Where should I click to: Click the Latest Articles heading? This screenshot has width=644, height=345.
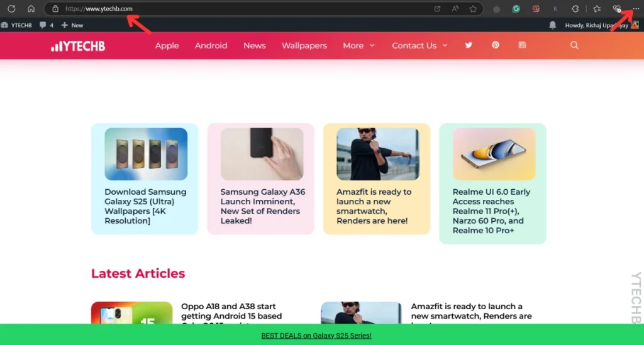coord(138,273)
